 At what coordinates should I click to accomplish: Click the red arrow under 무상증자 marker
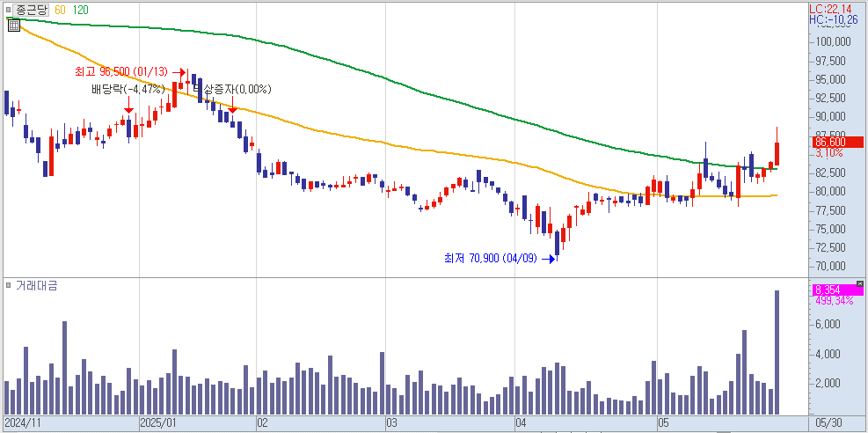click(232, 106)
